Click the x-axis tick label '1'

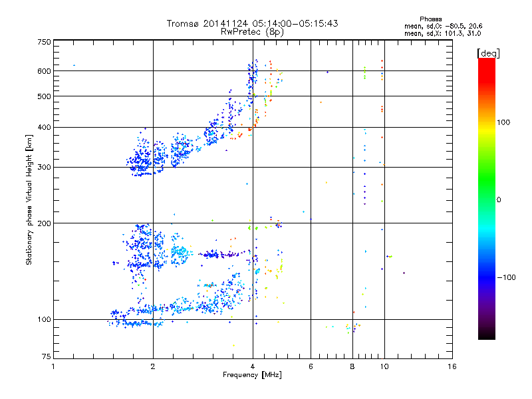pyautogui.click(x=53, y=366)
